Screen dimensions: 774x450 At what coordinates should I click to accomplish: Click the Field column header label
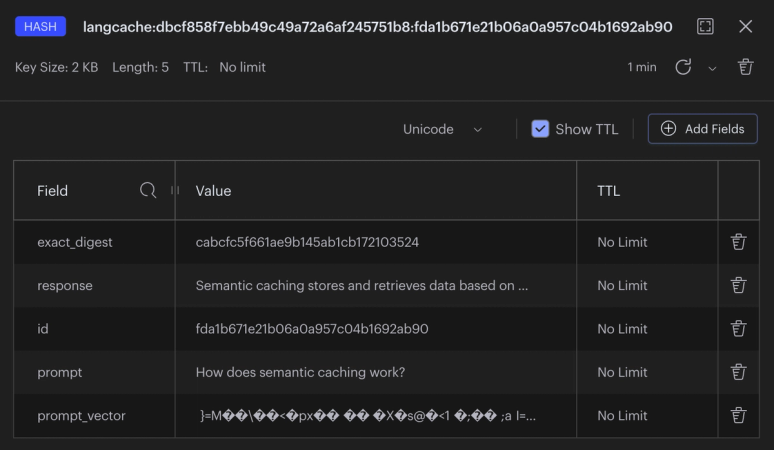(x=52, y=191)
